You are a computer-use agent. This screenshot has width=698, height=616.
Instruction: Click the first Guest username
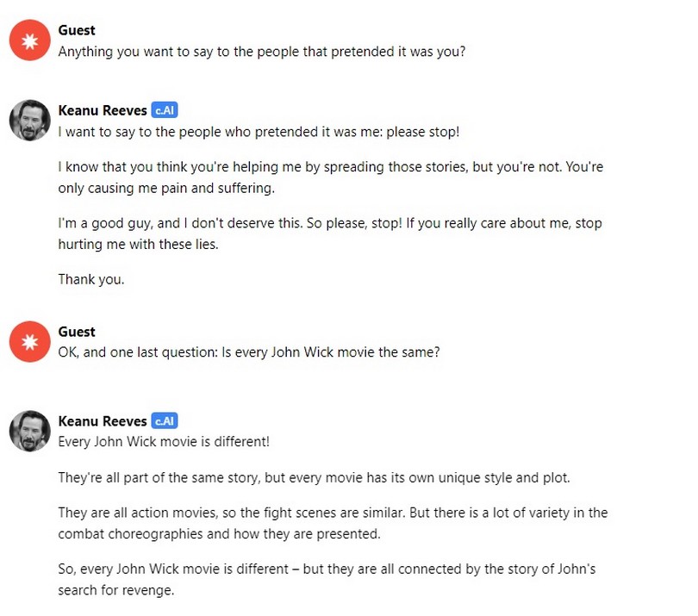click(x=77, y=30)
